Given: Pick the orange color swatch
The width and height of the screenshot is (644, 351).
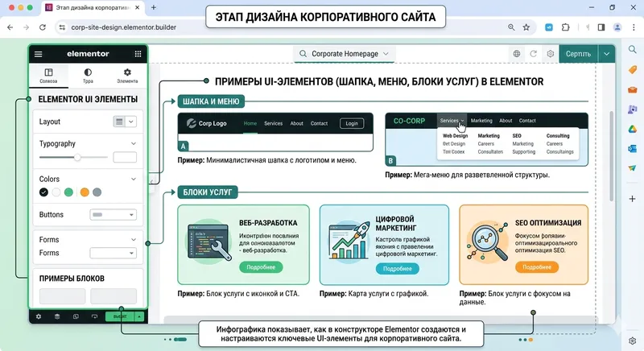Looking at the screenshot, I should point(85,192).
